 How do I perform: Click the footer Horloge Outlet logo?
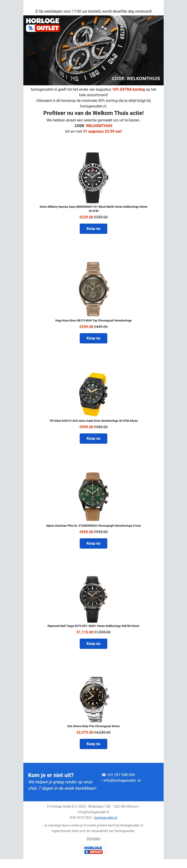[93, 850]
